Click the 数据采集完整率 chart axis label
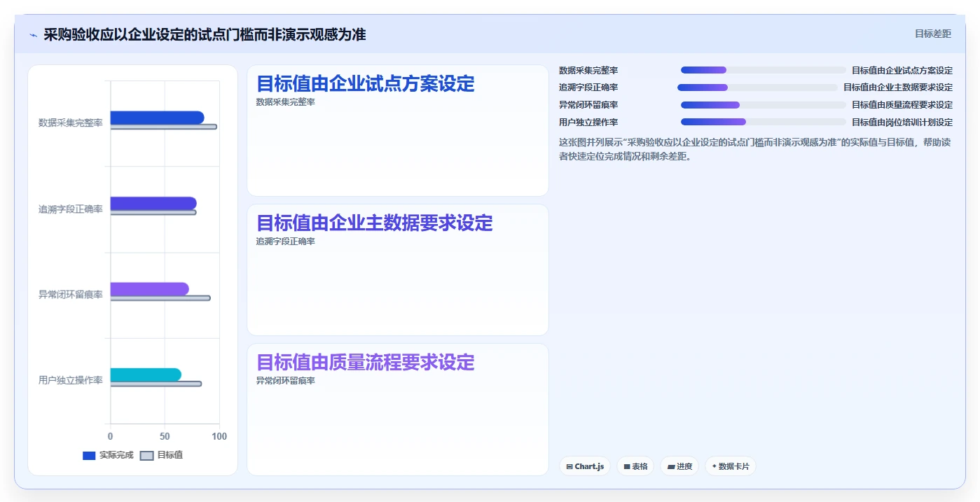 tap(71, 123)
